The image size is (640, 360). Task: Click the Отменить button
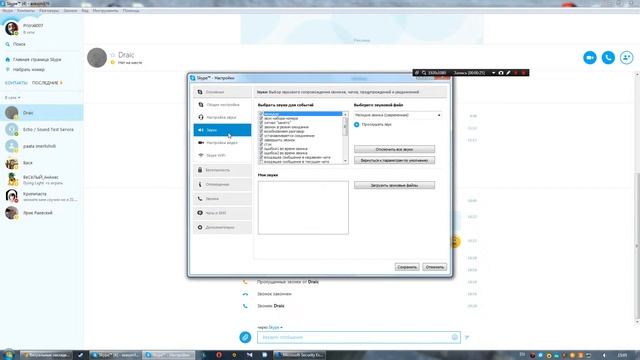[x=435, y=267]
